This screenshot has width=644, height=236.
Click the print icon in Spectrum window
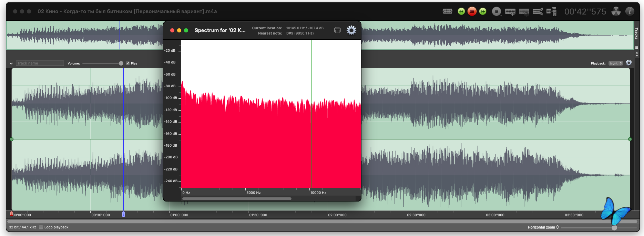337,30
